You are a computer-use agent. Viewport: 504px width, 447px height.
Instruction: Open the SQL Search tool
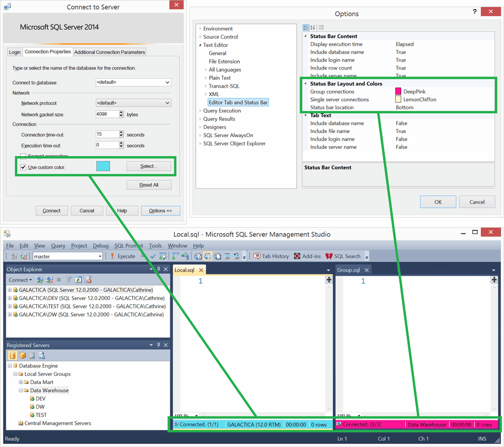343,257
